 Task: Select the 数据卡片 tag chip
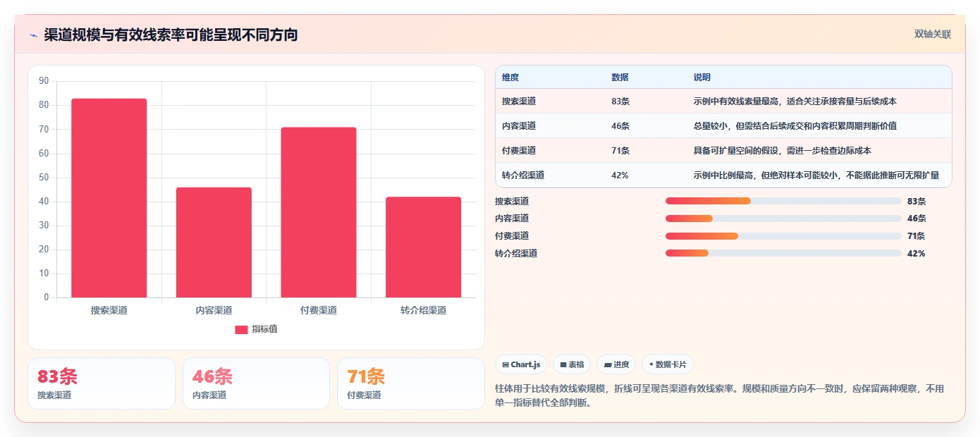click(x=668, y=364)
